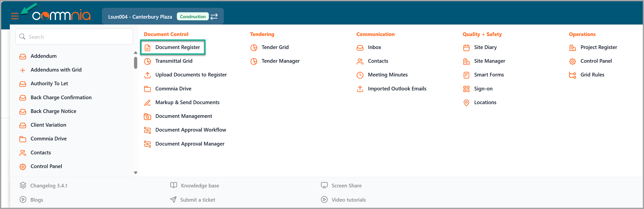
Task: Open Document Register
Action: coord(178,47)
